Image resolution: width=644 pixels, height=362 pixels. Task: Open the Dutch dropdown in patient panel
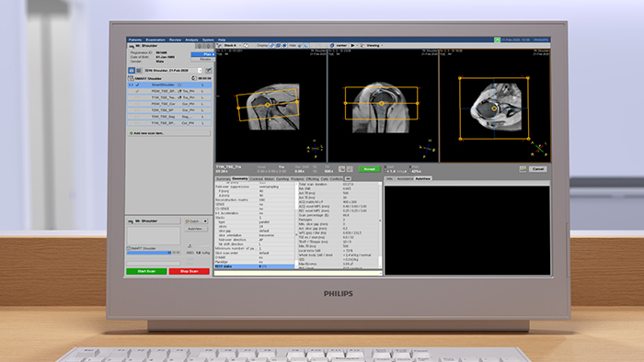point(196,221)
